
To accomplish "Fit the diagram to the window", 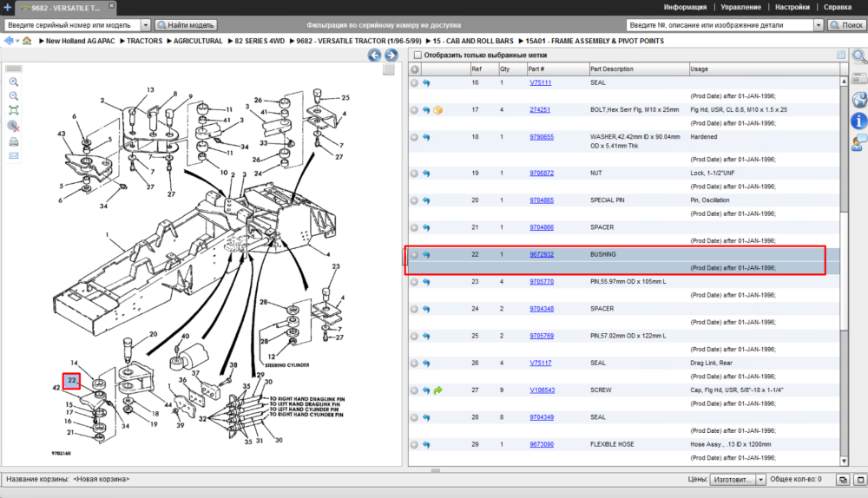I will pyautogui.click(x=14, y=110).
